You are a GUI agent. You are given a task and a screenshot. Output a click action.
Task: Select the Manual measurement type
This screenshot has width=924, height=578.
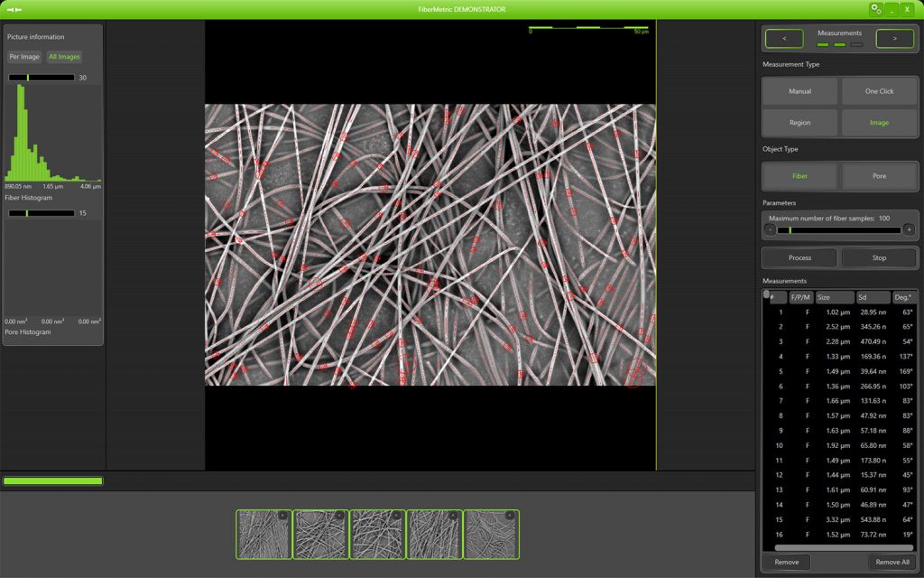pos(799,91)
